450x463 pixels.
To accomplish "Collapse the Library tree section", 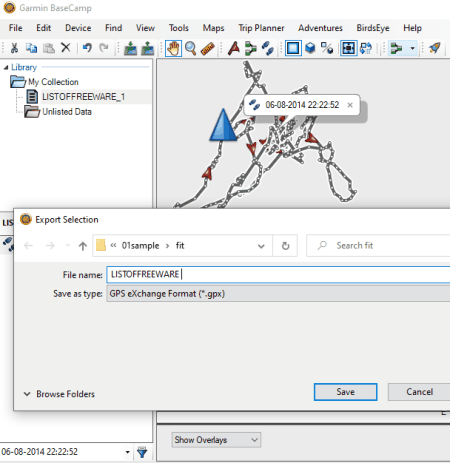I will 6,68.
